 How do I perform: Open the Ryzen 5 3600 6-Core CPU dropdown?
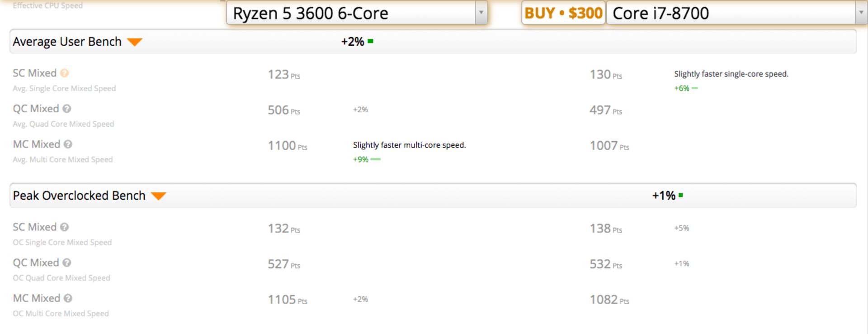click(x=481, y=13)
